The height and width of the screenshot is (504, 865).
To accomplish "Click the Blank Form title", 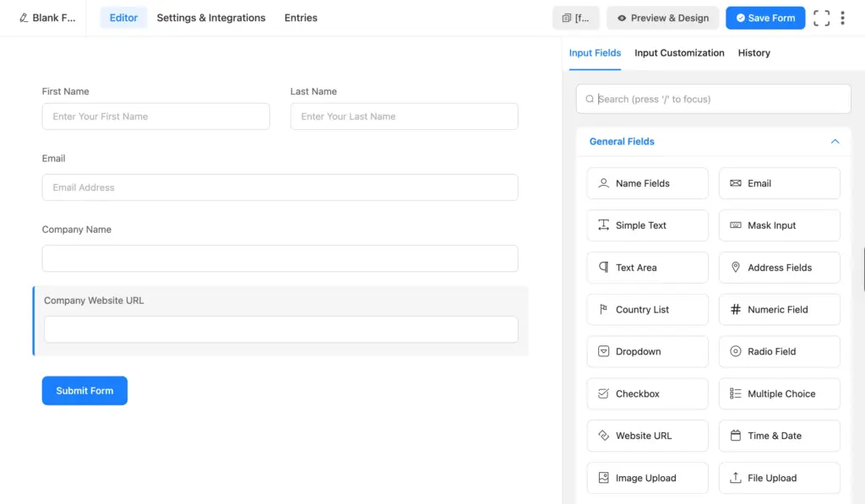I will click(x=53, y=18).
